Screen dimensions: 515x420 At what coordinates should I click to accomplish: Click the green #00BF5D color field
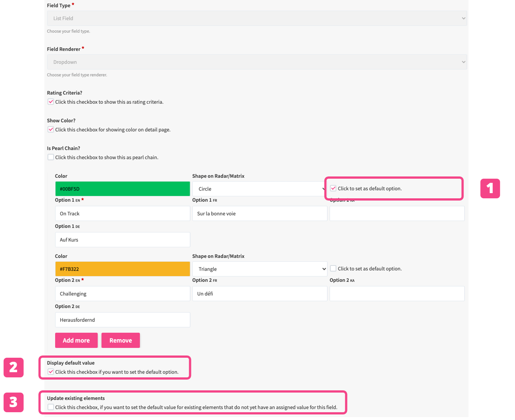122,189
